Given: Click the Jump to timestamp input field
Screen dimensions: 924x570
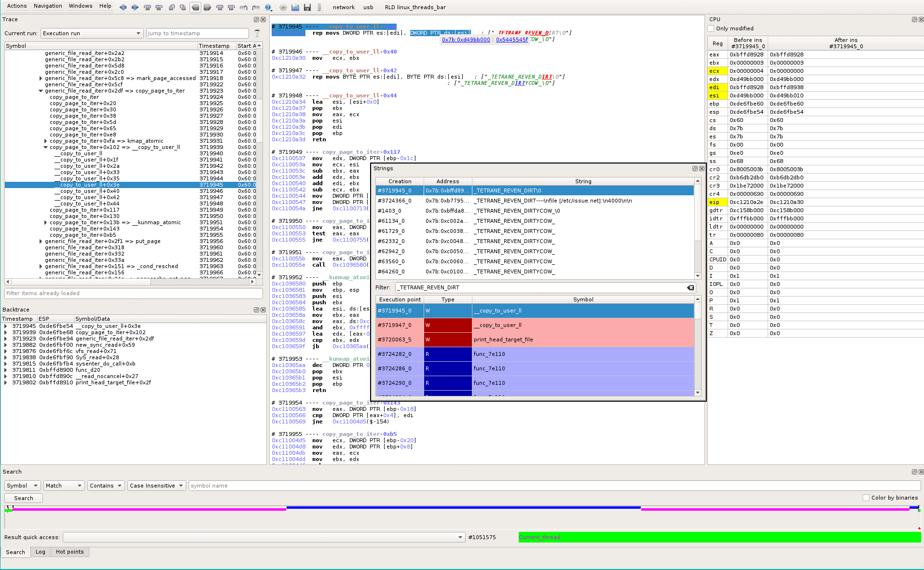Looking at the screenshot, I should coord(197,33).
